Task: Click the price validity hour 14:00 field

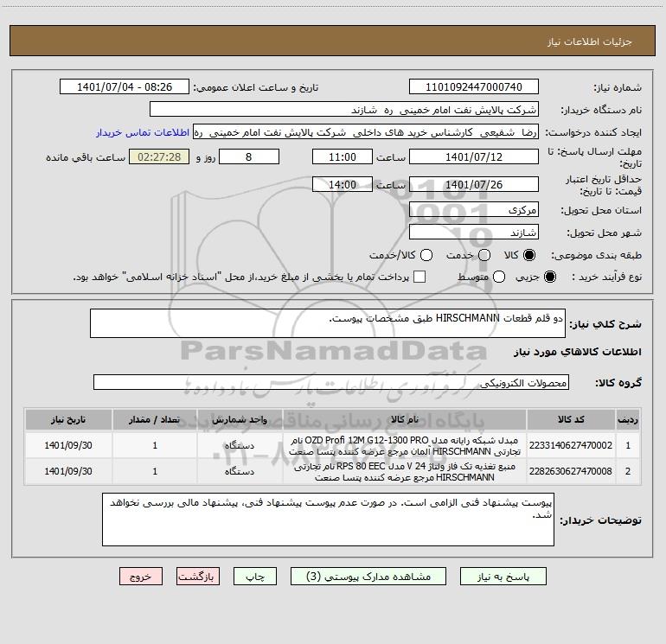Action: 343,185
